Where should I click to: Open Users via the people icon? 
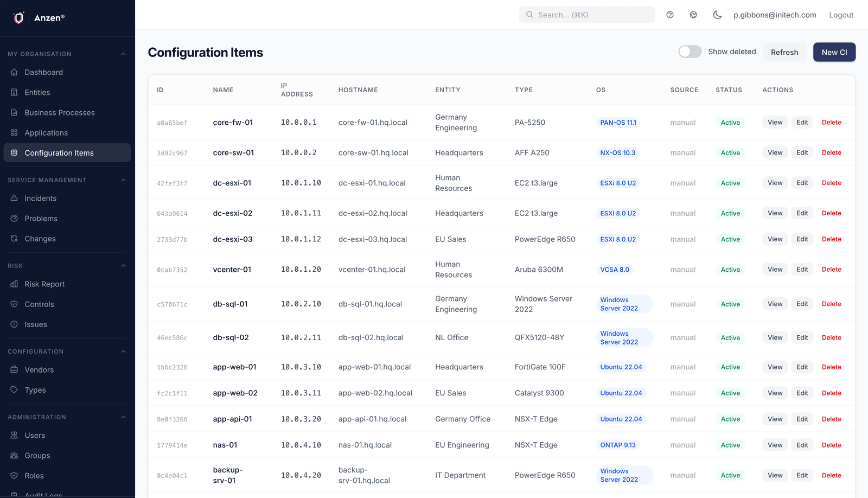click(14, 435)
